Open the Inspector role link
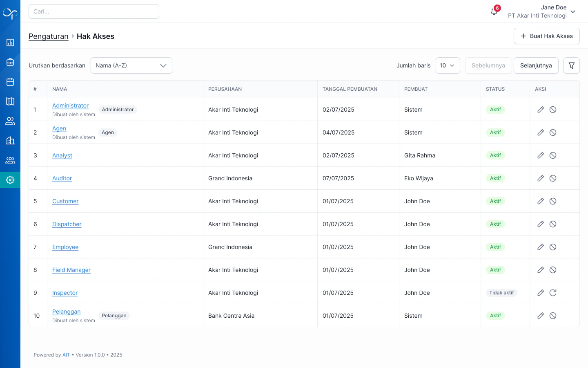 65,293
